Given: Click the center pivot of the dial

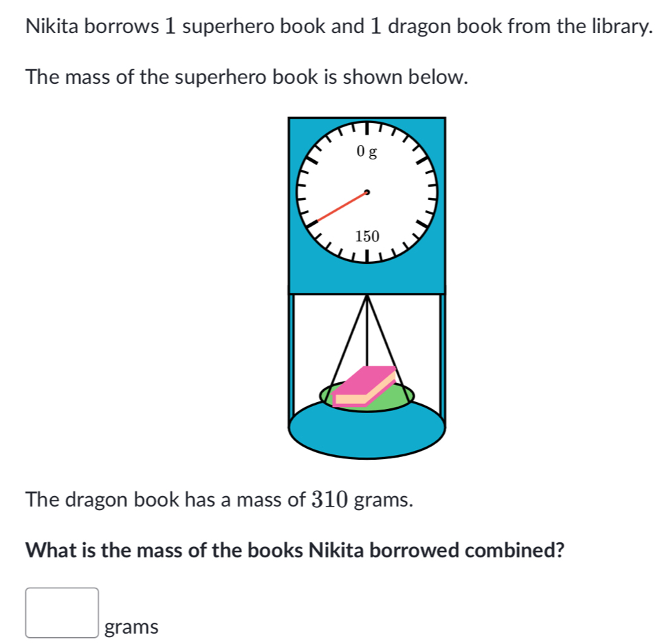Looking at the screenshot, I should [367, 193].
